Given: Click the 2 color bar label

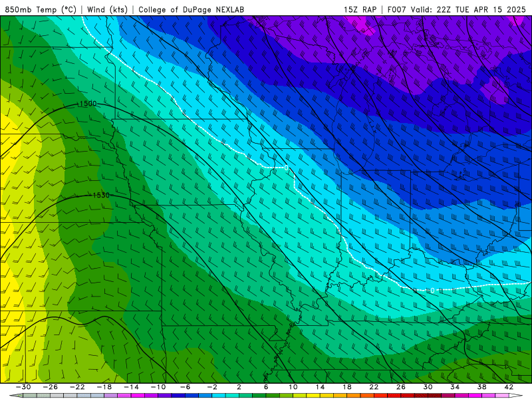Looking at the screenshot, I should (239, 387).
